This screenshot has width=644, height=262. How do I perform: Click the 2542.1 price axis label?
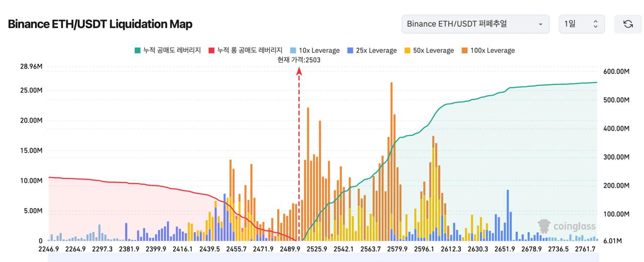pyautogui.click(x=343, y=249)
